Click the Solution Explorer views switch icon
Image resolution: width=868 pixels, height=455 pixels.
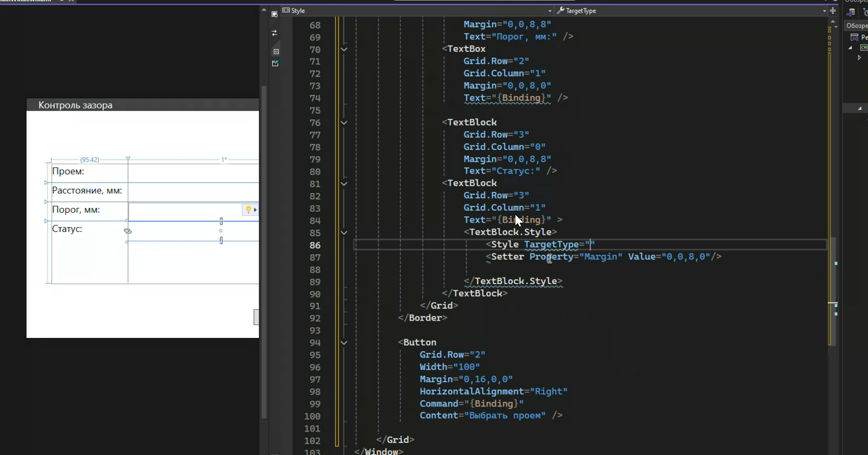click(851, 12)
